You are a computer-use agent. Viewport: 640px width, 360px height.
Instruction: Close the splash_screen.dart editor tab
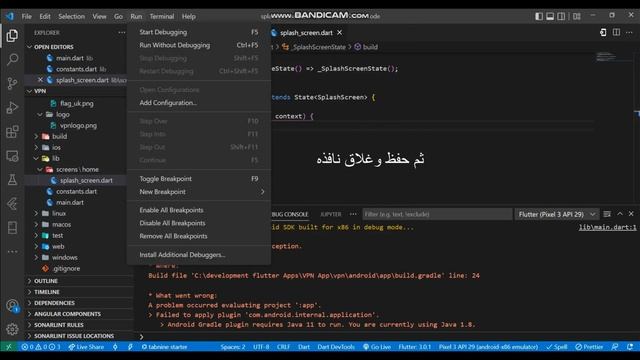[x=340, y=33]
